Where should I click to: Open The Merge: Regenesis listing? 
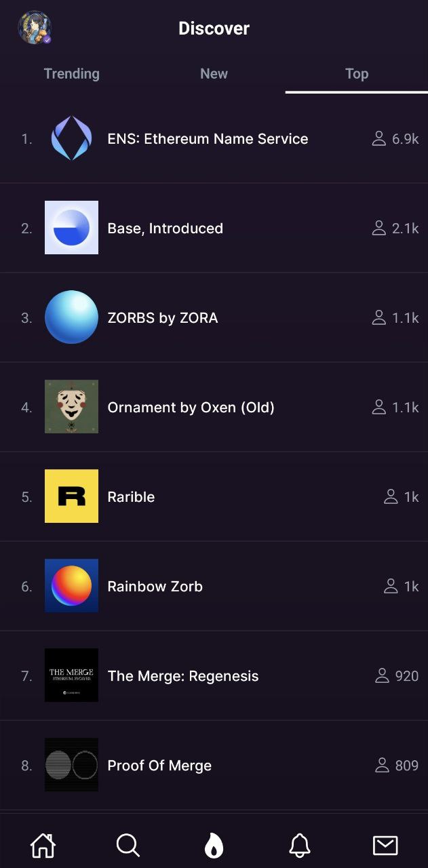click(183, 676)
